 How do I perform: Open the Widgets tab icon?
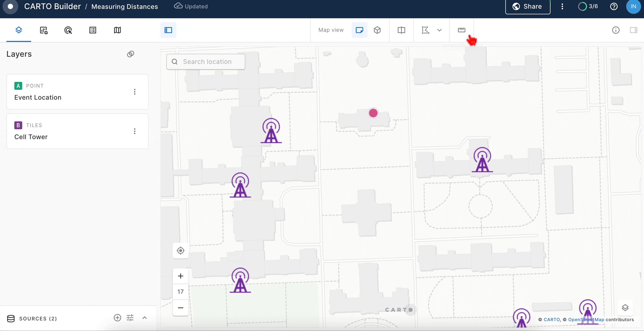44,30
